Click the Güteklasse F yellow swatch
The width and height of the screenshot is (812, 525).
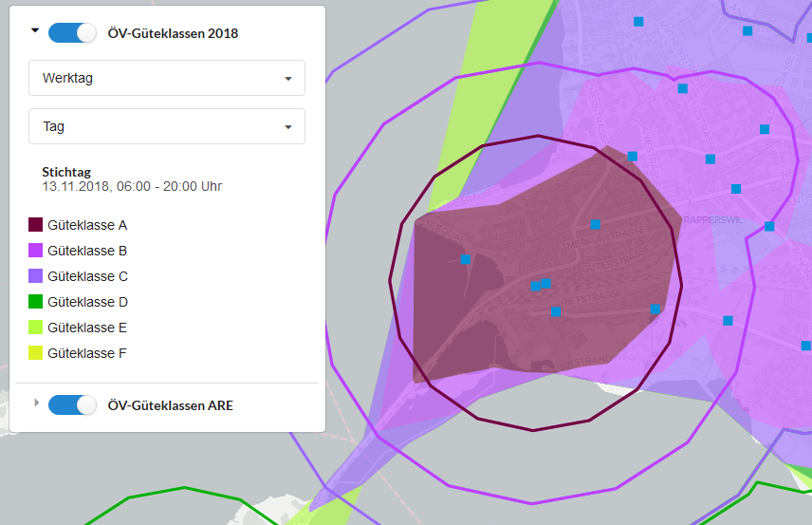(36, 353)
